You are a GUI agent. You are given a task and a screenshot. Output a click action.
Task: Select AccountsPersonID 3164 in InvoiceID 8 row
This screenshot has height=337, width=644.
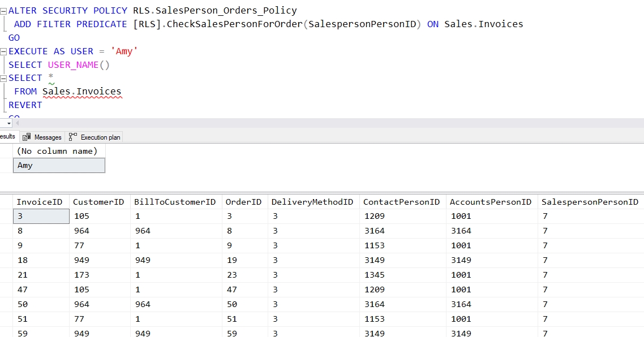(492, 231)
